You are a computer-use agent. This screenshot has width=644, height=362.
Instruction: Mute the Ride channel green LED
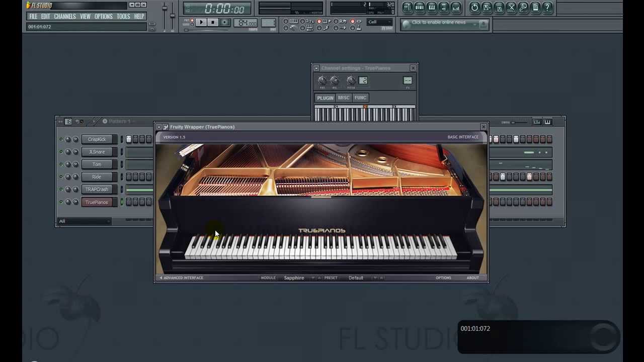pos(61,177)
